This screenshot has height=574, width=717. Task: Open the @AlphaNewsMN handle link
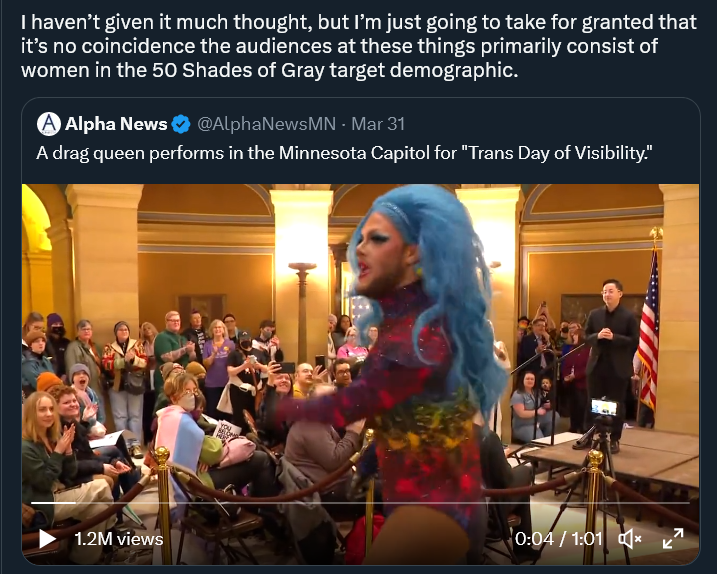click(x=267, y=124)
